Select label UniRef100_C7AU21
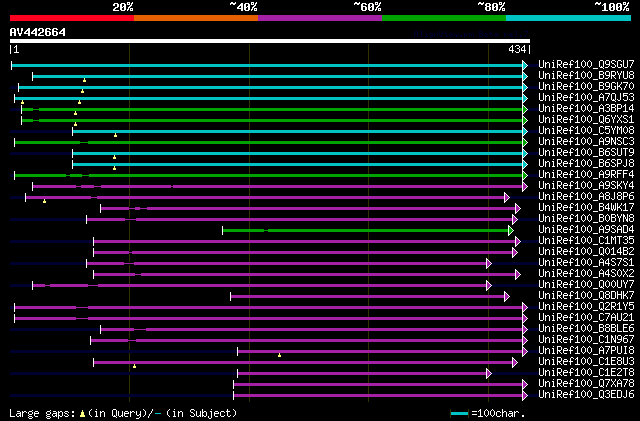 coord(586,318)
